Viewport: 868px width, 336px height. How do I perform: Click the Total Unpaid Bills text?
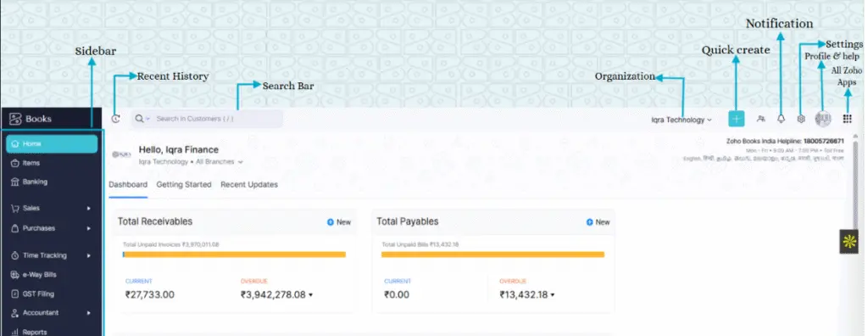(x=420, y=244)
